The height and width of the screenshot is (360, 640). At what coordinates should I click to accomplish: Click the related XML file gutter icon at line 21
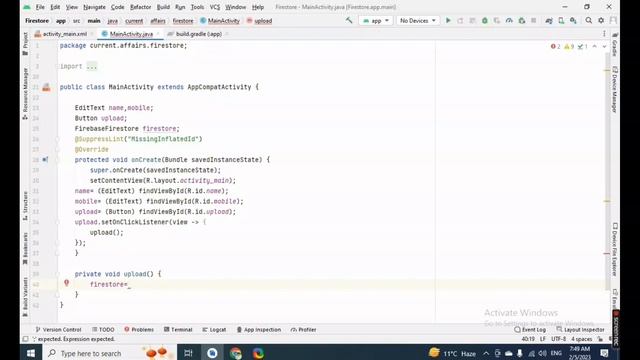coord(47,87)
